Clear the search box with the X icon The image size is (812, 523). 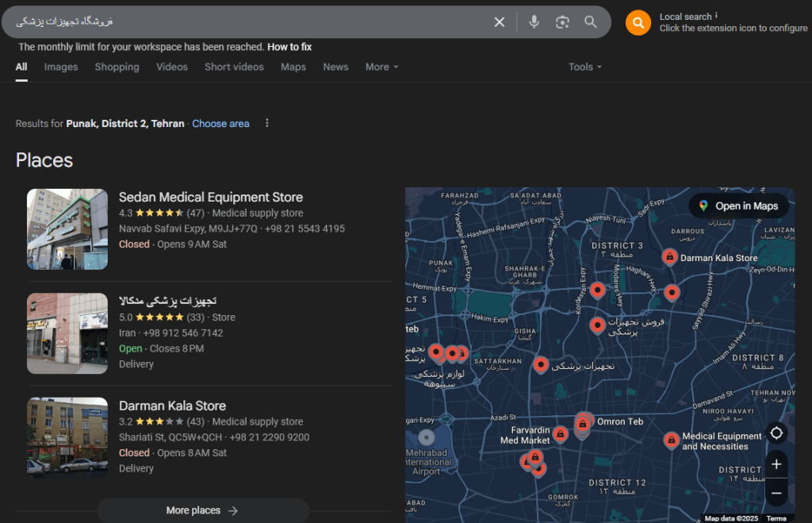(x=500, y=21)
